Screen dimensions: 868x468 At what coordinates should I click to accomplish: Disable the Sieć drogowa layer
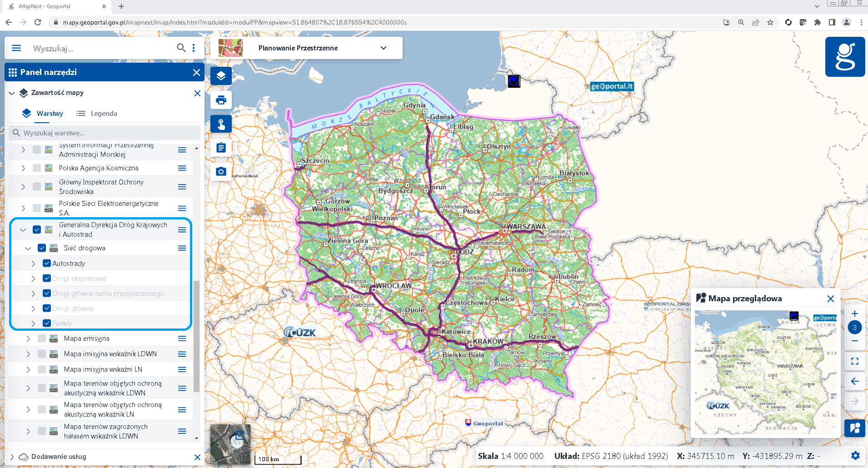(42, 248)
